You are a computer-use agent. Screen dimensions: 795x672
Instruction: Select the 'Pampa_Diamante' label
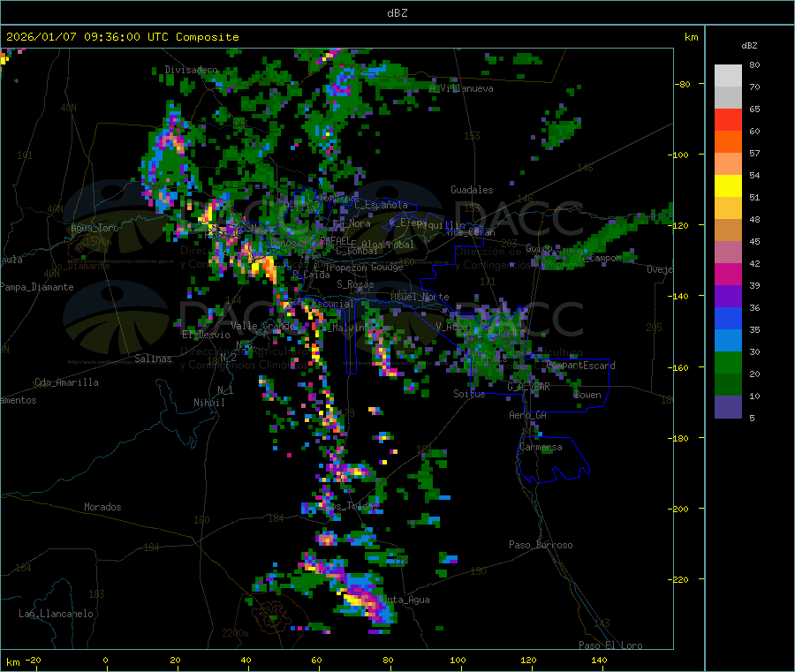pos(36,287)
